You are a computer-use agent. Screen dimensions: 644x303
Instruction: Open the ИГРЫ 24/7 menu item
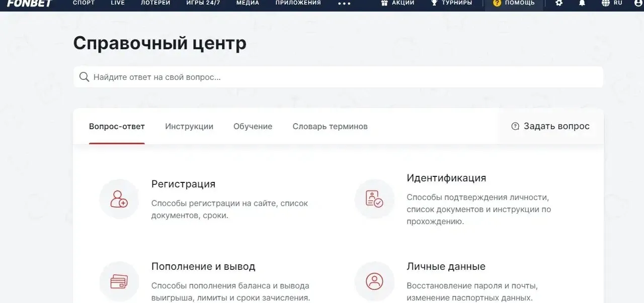pos(203,3)
